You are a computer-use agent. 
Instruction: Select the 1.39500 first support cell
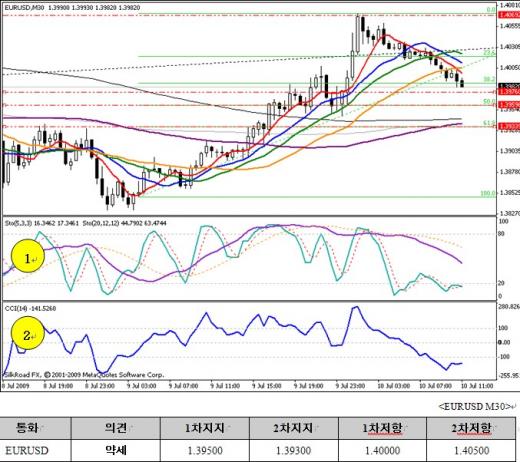pos(205,451)
